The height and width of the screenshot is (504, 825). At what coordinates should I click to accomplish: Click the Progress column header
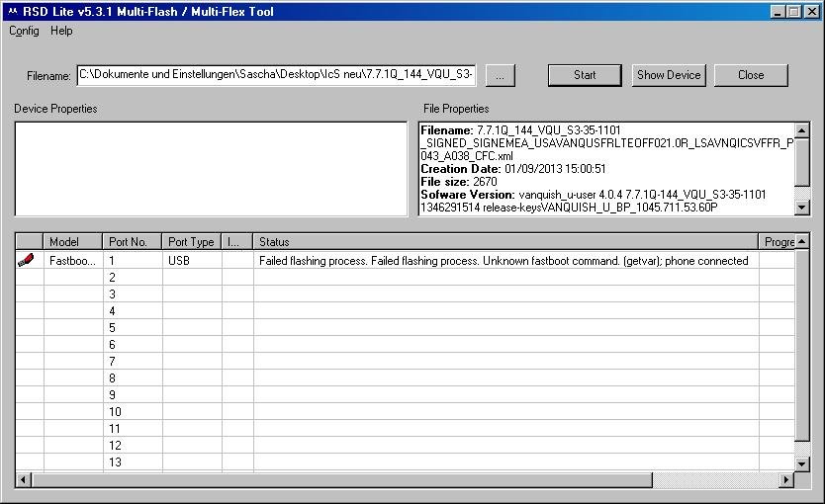[777, 242]
